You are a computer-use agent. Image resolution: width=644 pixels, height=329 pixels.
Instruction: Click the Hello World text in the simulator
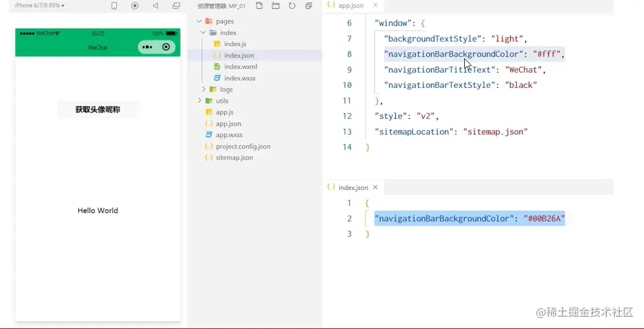coord(98,211)
